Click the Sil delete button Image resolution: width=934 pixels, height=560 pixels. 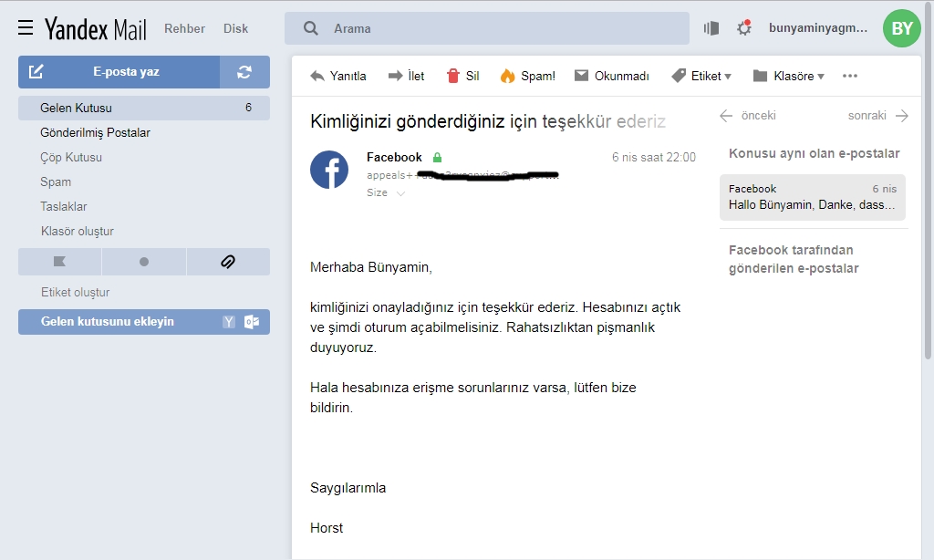tap(462, 76)
